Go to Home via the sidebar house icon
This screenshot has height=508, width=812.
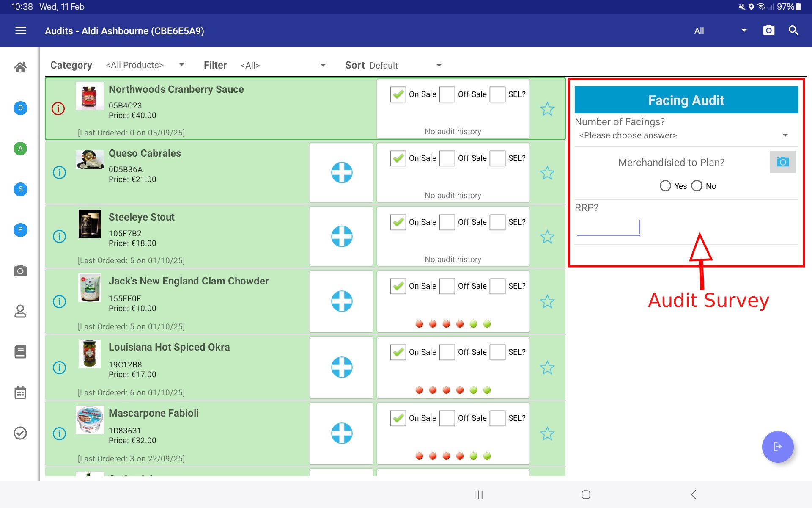(x=20, y=67)
